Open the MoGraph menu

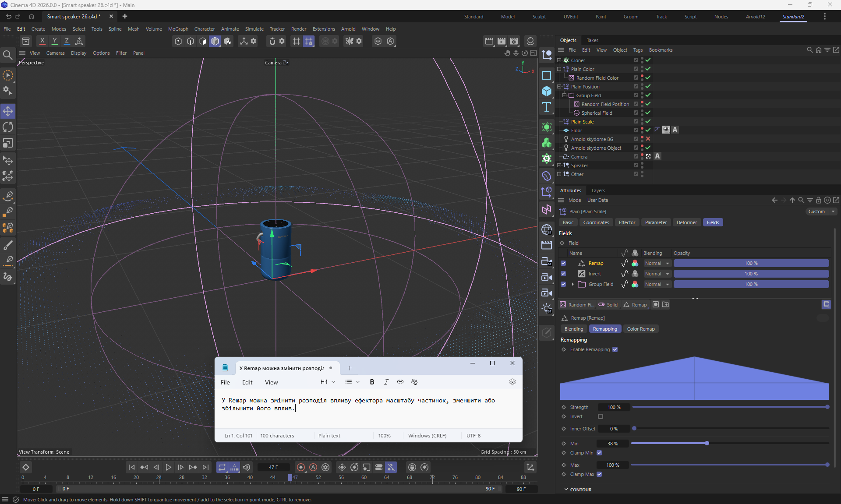[178, 29]
